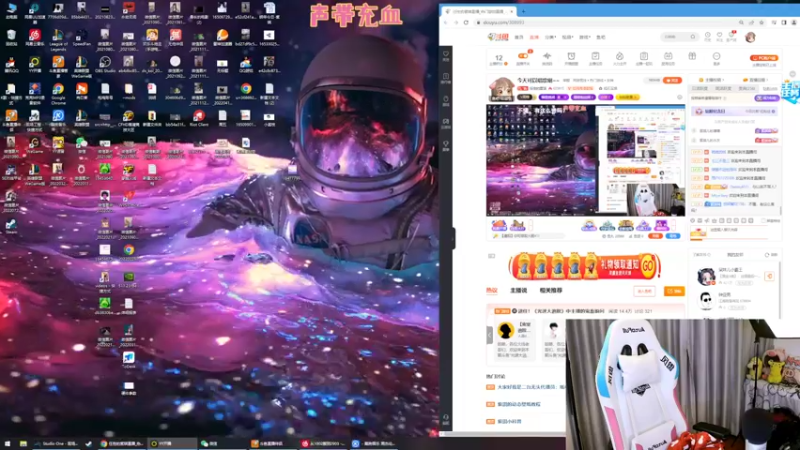This screenshot has height=450, width=800.
Task: Open the OBS Studio desktop shortcut
Action: tap(105, 65)
